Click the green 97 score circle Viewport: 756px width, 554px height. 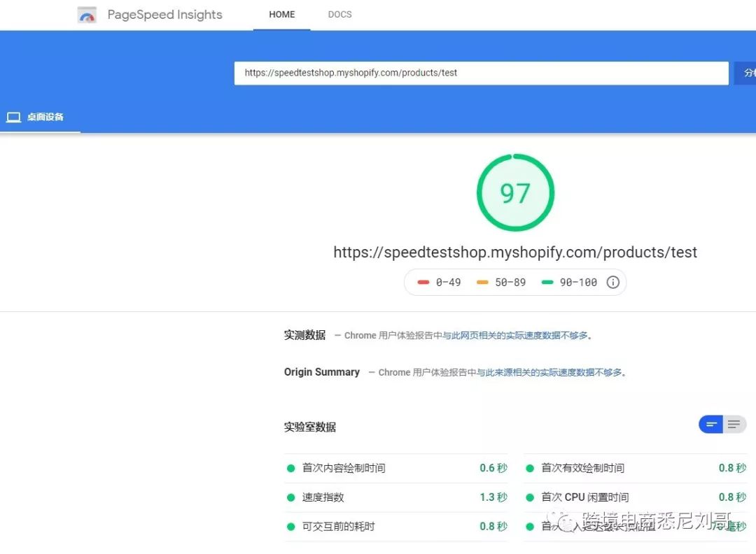pyautogui.click(x=515, y=191)
